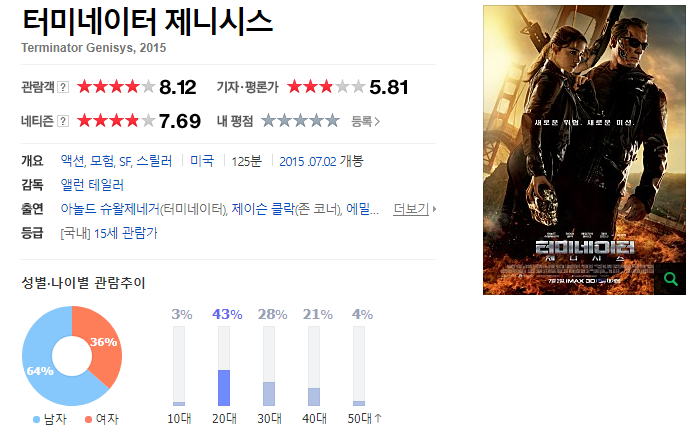Click the help icon next to 관람객
The image size is (700, 441).
point(63,87)
